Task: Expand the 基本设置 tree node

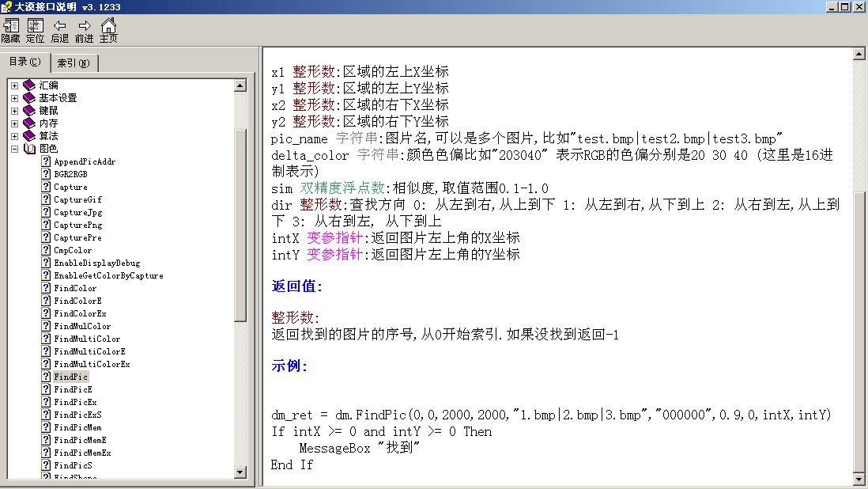Action: tap(13, 97)
